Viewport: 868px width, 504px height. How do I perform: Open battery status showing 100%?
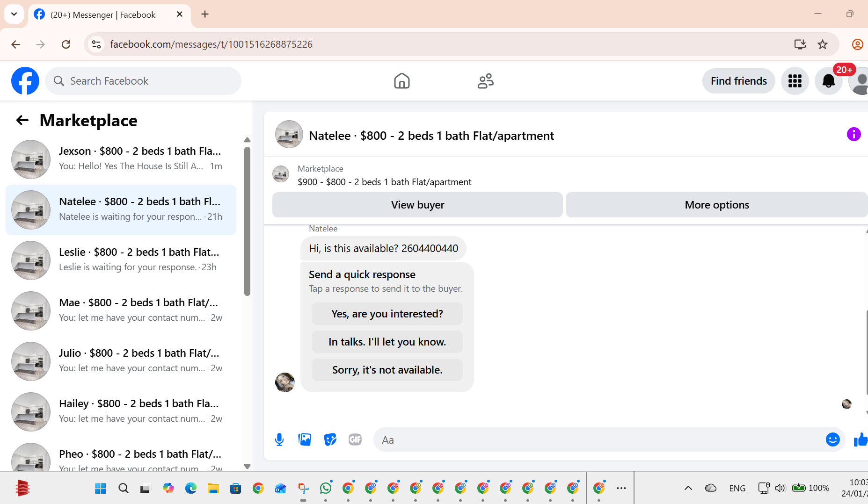[x=810, y=488]
